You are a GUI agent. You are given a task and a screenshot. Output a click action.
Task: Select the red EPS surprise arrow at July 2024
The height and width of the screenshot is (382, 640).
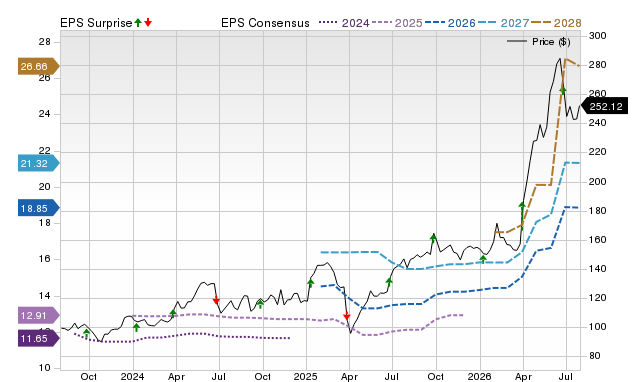(216, 300)
